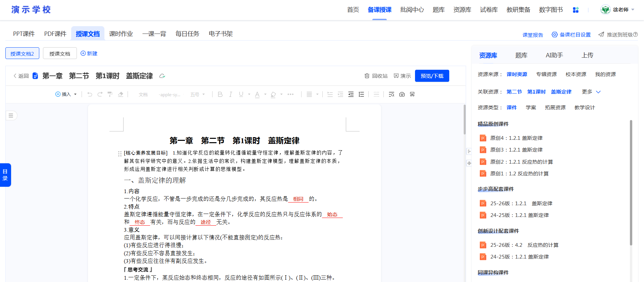Switch to PPT课件 tab
This screenshot has width=644, height=282.
[x=24, y=34]
